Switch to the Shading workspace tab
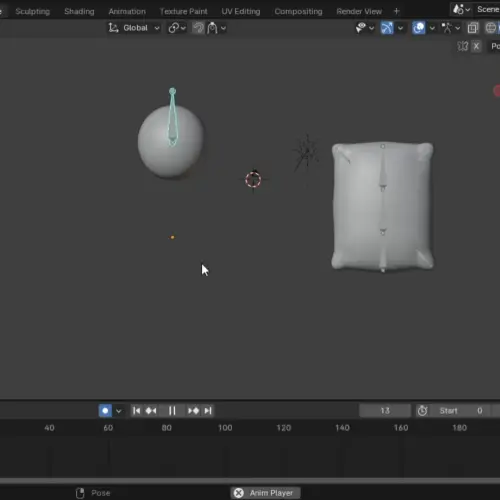Screen dimensions: 500x500 coord(79,11)
